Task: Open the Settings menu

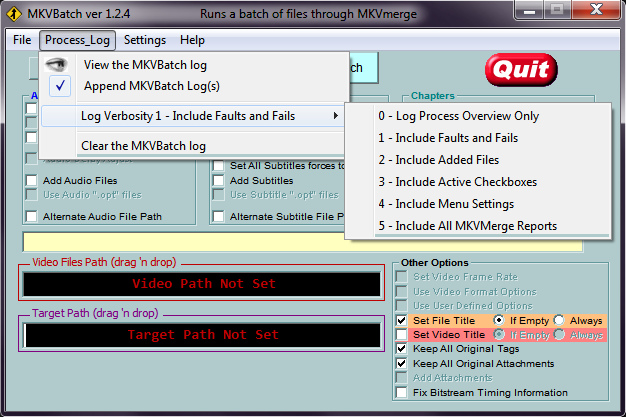Action: (145, 40)
